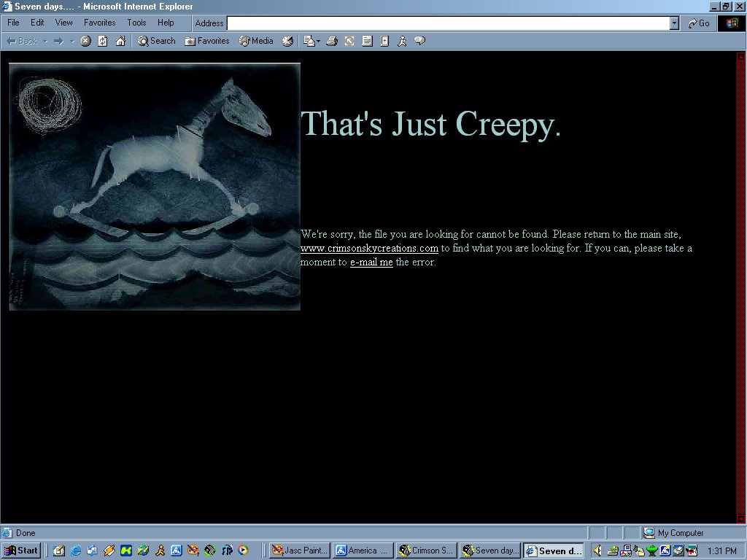This screenshot has height=560, width=747.
Task: Launch AIM running man in Quick Launch
Action: pos(160,551)
